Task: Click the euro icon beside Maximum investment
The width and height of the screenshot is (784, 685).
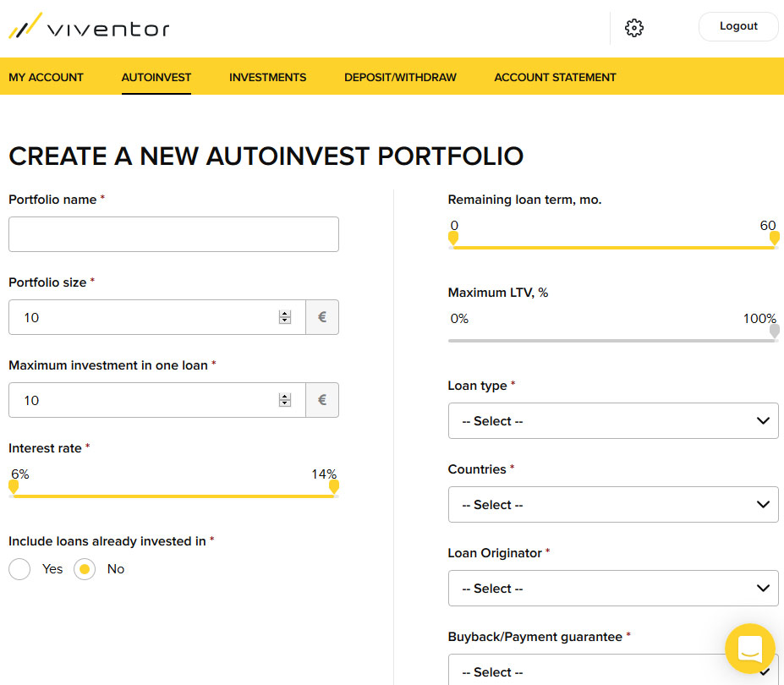Action: pos(321,399)
